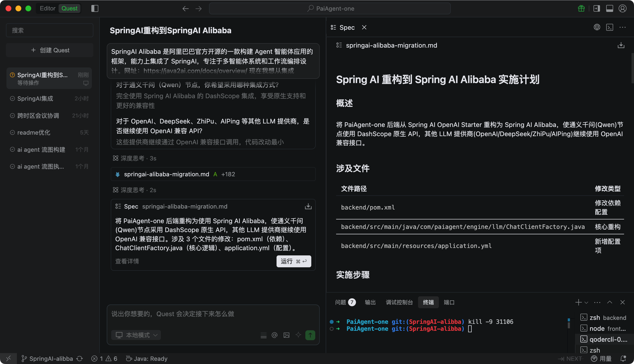
Task: Toggle the right side panel layout icon
Action: (597, 8)
